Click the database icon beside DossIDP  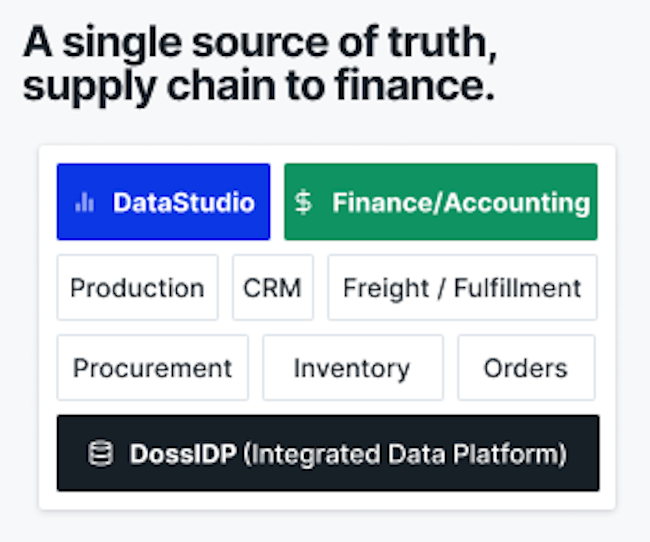coord(100,453)
